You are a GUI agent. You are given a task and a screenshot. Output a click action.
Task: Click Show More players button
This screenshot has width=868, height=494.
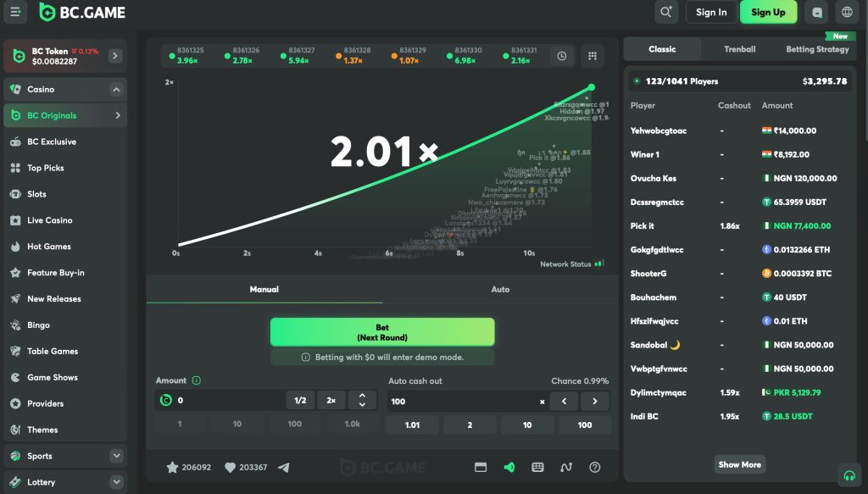tap(739, 464)
